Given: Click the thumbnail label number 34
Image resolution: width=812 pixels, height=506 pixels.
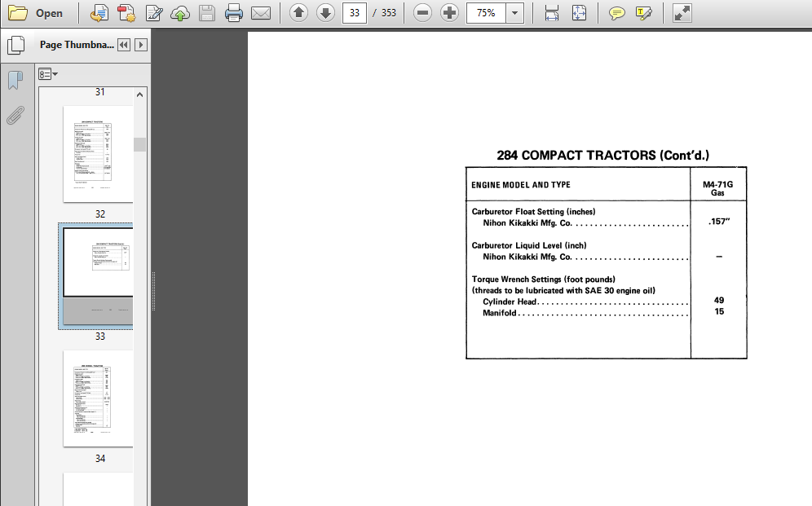Looking at the screenshot, I should (x=100, y=459).
